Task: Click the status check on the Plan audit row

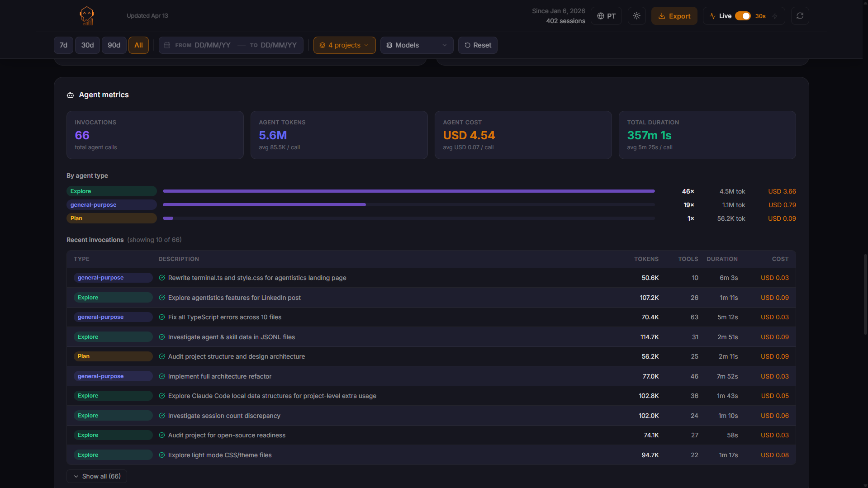Action: [162, 356]
